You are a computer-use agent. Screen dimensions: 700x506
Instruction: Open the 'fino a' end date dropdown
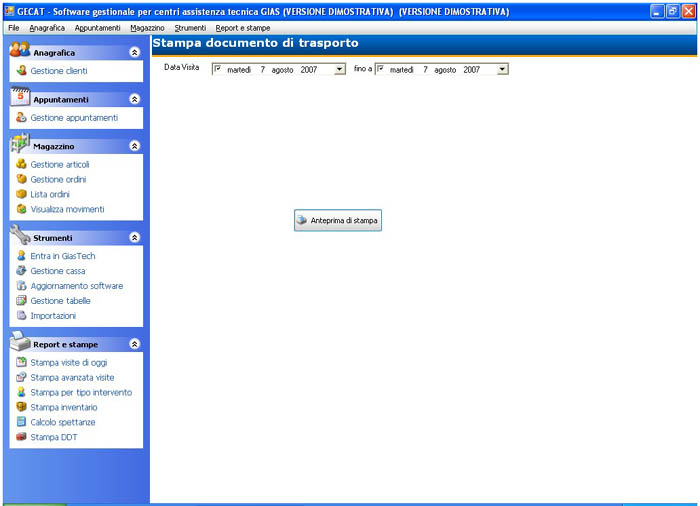tap(503, 69)
